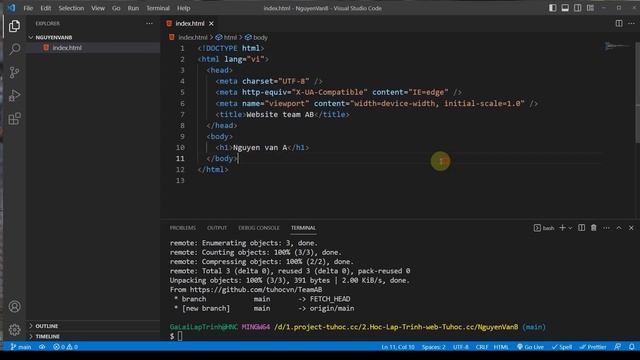This screenshot has width=640, height=360.
Task: Click the editor minimap
Action: pos(617,46)
